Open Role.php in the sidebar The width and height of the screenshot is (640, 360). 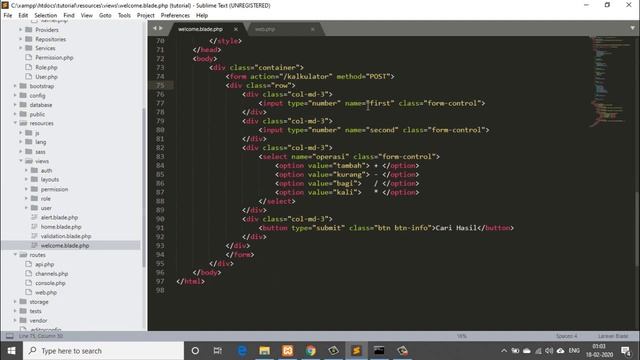click(46, 67)
